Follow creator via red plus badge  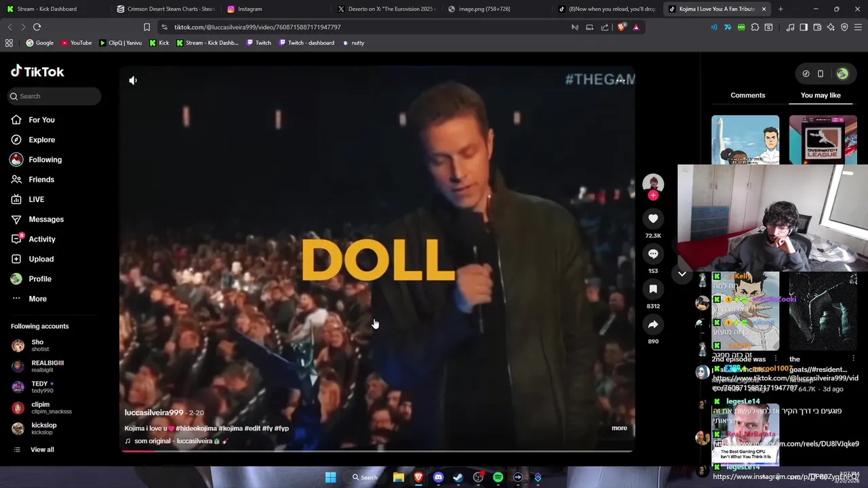pos(653,195)
